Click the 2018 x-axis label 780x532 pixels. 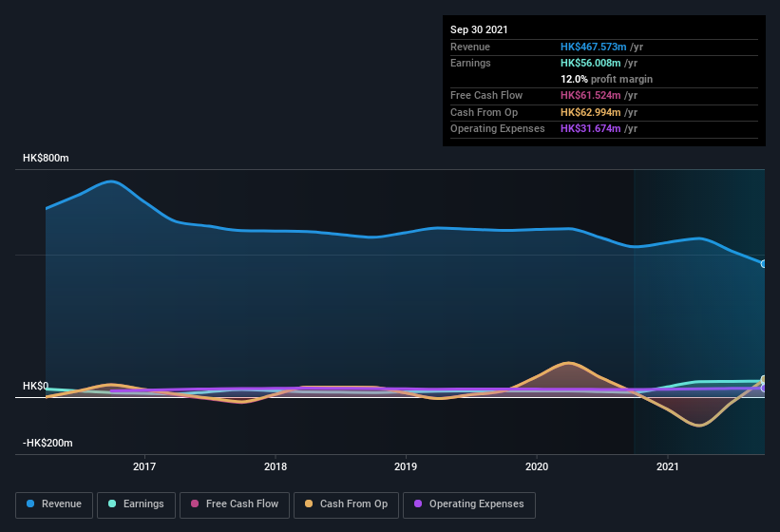(x=276, y=466)
